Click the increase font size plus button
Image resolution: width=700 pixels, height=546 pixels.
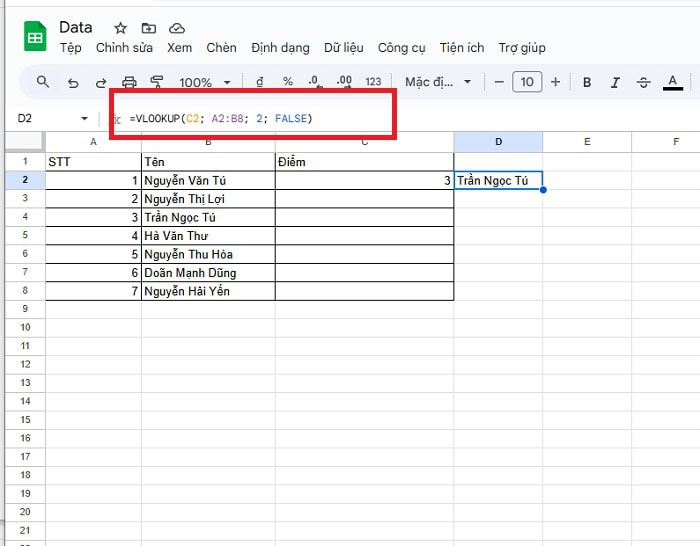pos(556,82)
